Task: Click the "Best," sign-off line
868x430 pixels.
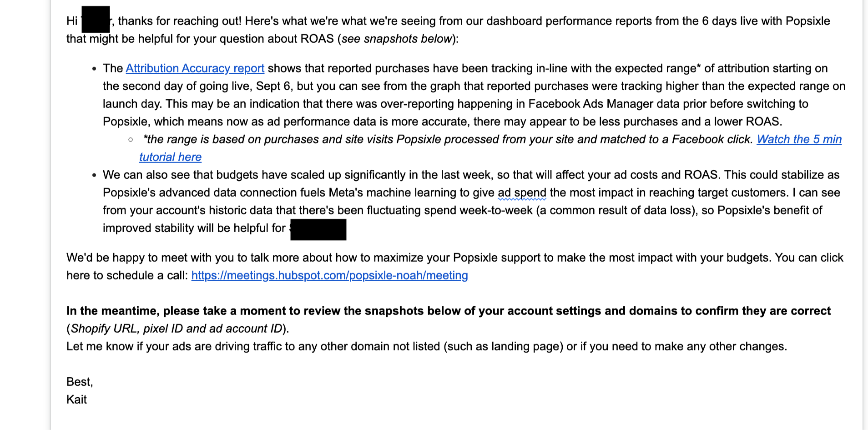Action: [x=80, y=382]
